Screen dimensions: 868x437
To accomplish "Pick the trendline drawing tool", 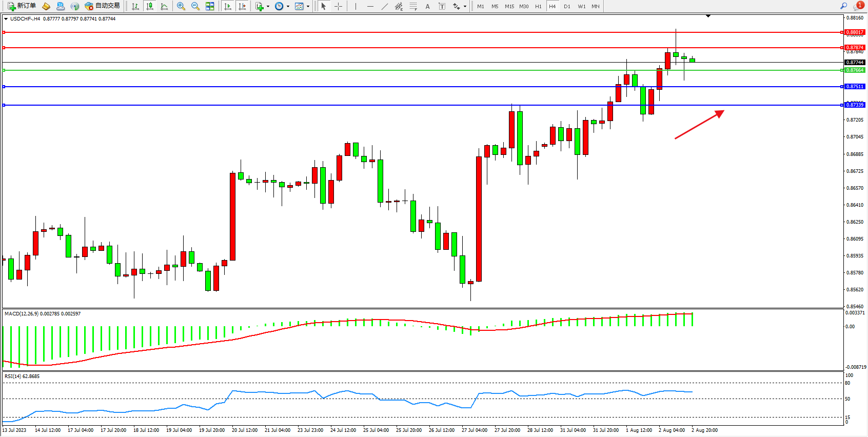I will [x=385, y=6].
